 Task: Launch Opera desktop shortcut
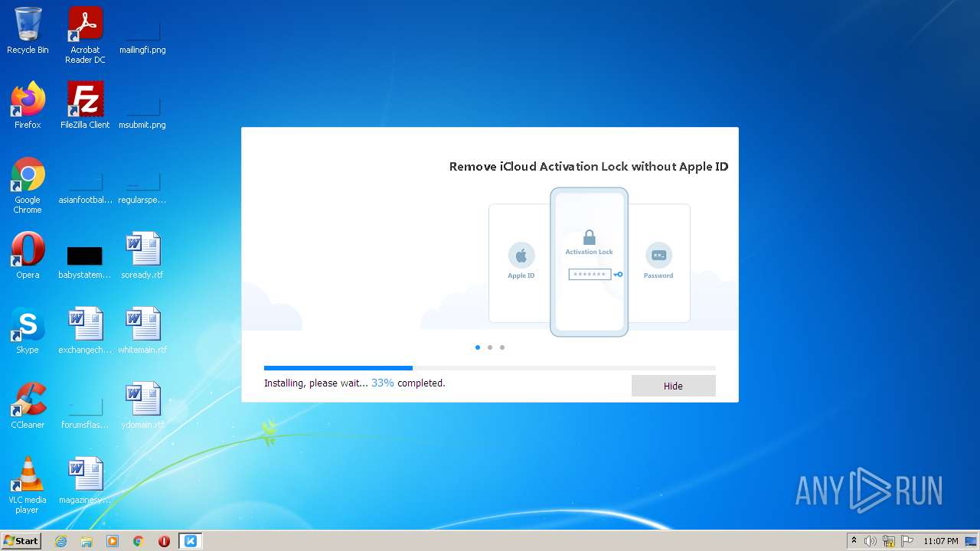pos(28,256)
